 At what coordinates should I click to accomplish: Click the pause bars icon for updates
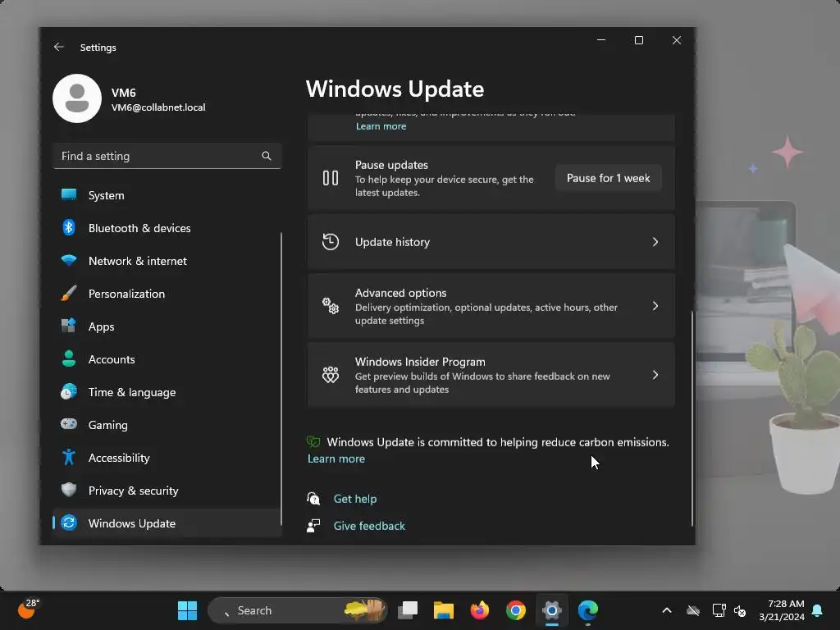pos(331,178)
